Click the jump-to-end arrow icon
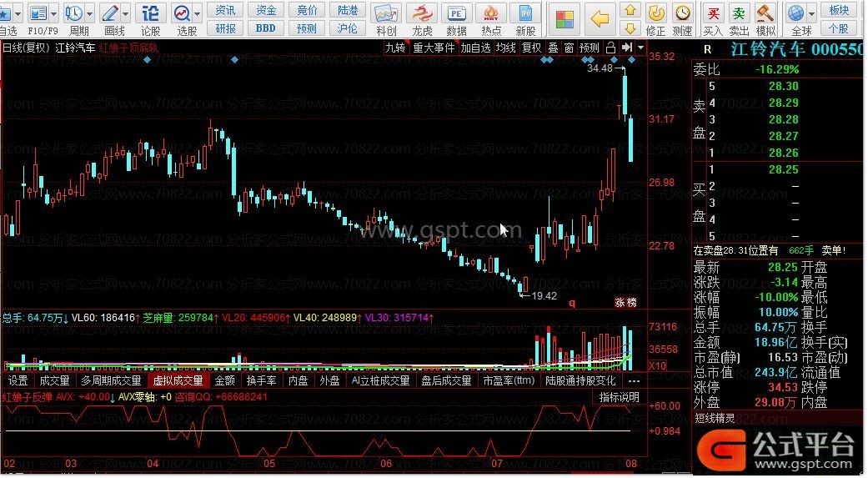 tap(627, 48)
